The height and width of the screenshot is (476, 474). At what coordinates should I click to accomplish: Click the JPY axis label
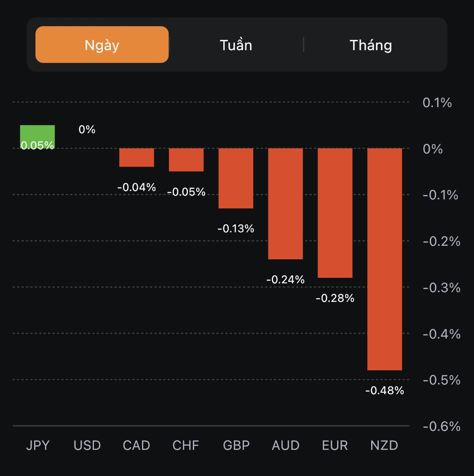(38, 445)
